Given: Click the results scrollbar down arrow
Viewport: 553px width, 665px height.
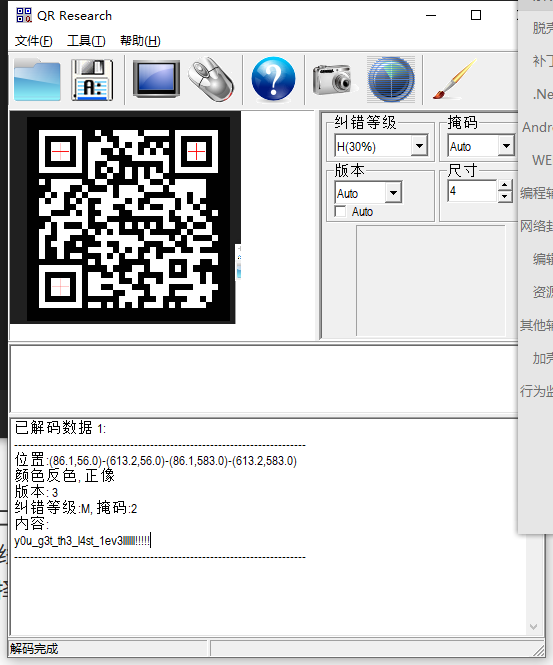Looking at the screenshot, I should pos(533,626).
